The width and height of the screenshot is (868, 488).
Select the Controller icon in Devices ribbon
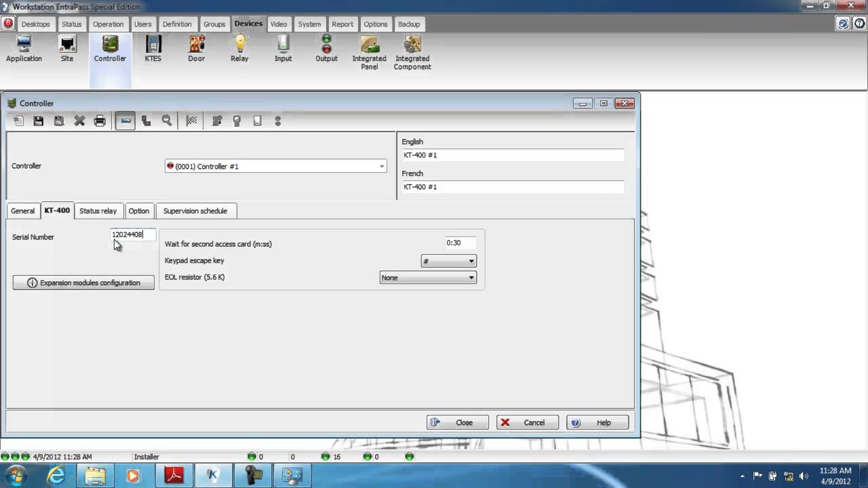[110, 49]
